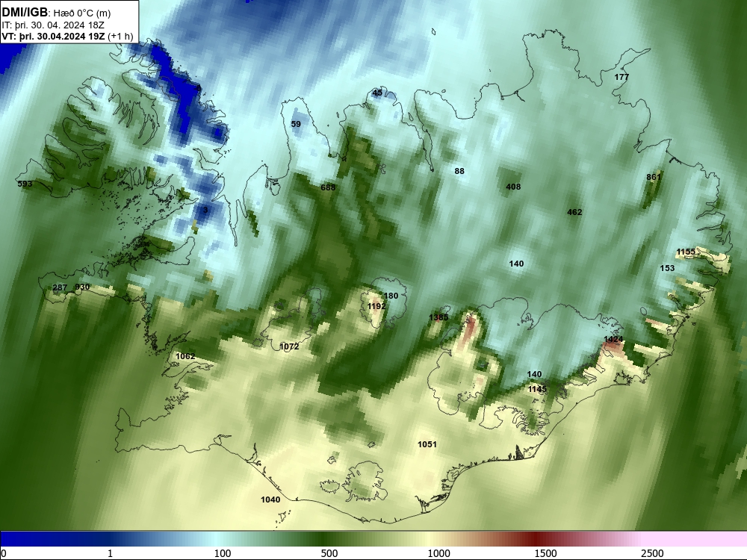Click the 593 height value
Image resolution: width=747 pixels, height=560 pixels.
(x=25, y=184)
